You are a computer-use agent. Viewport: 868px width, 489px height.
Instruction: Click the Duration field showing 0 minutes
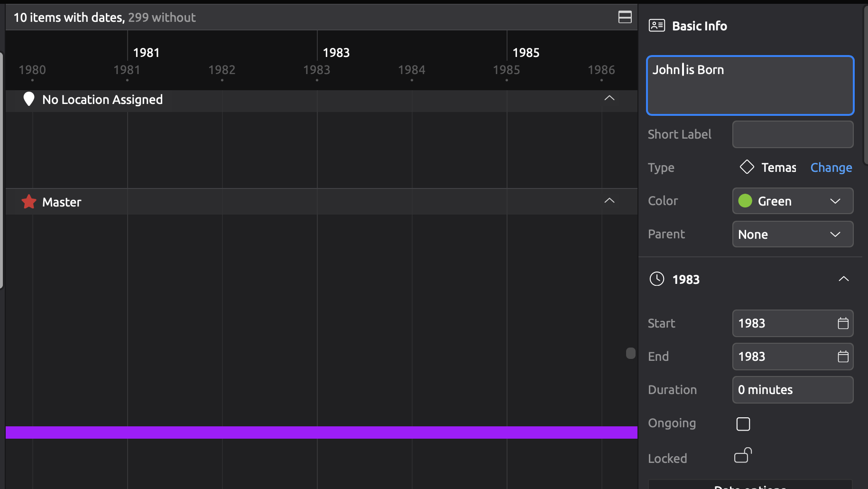click(793, 390)
